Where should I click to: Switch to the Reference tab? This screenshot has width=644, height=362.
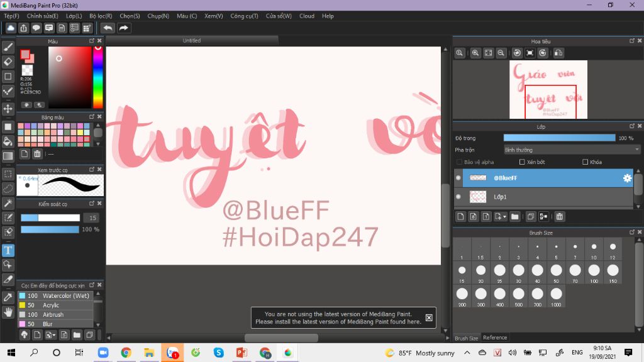[x=495, y=337]
